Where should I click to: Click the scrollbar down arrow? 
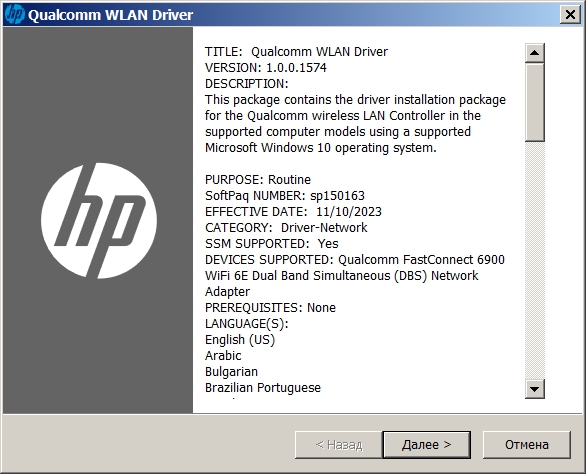point(534,389)
